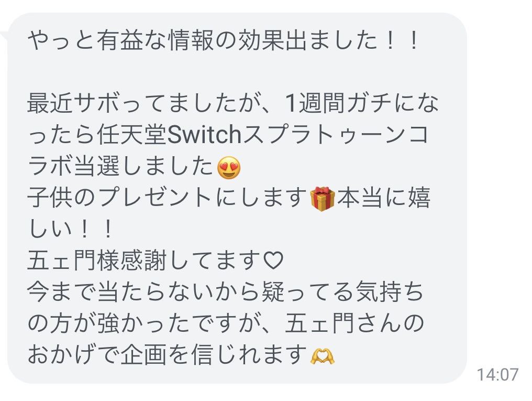
Task: Click the heart hands emoji
Action: [x=323, y=357]
